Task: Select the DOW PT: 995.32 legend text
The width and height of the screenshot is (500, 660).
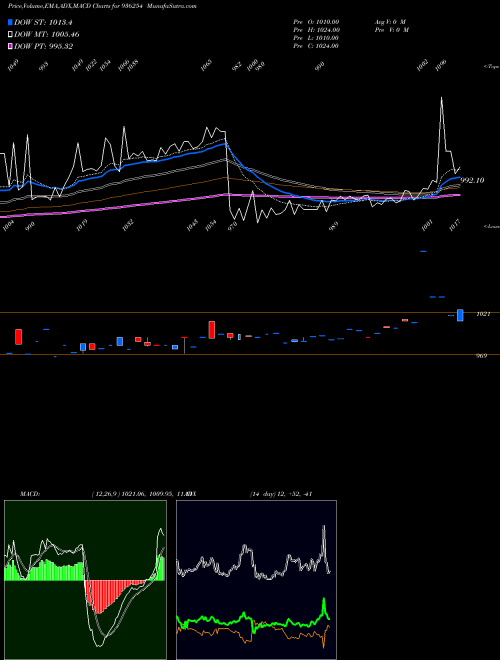Action: point(43,46)
